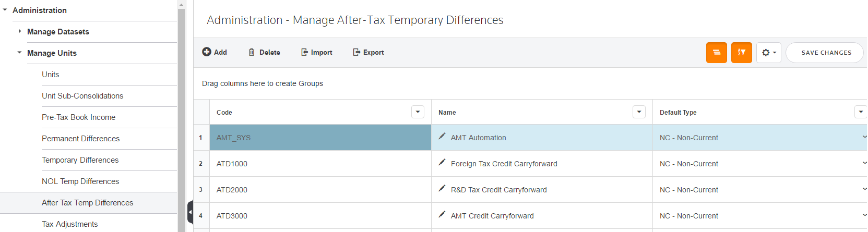Click the Import icon

coord(304,52)
